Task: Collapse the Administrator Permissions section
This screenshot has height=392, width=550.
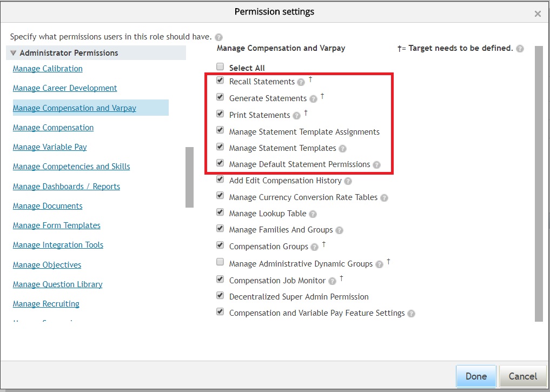Action: 14,53
